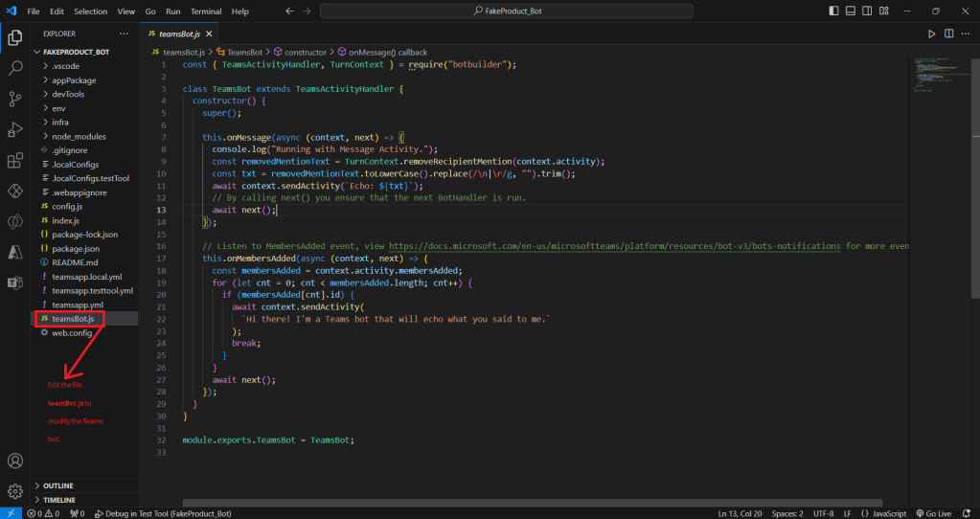Click the Accounts icon
The image size is (980, 519).
(15, 461)
